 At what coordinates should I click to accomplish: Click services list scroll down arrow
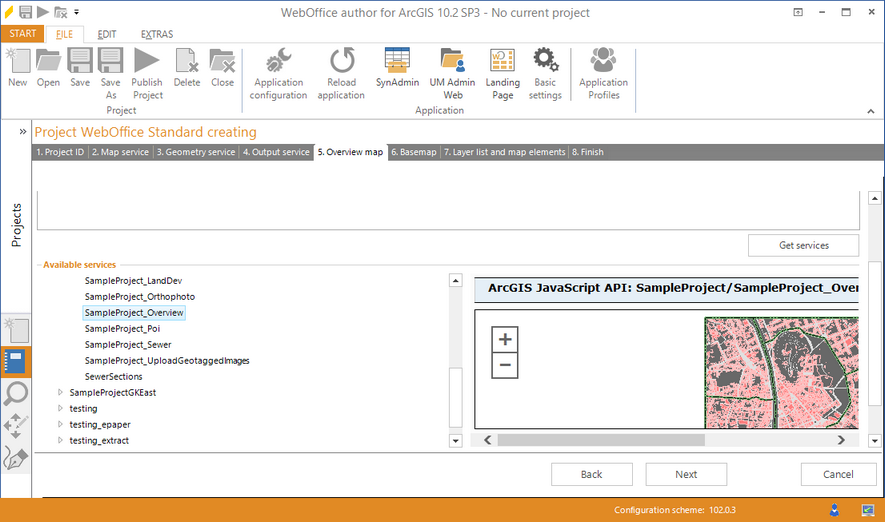[455, 441]
